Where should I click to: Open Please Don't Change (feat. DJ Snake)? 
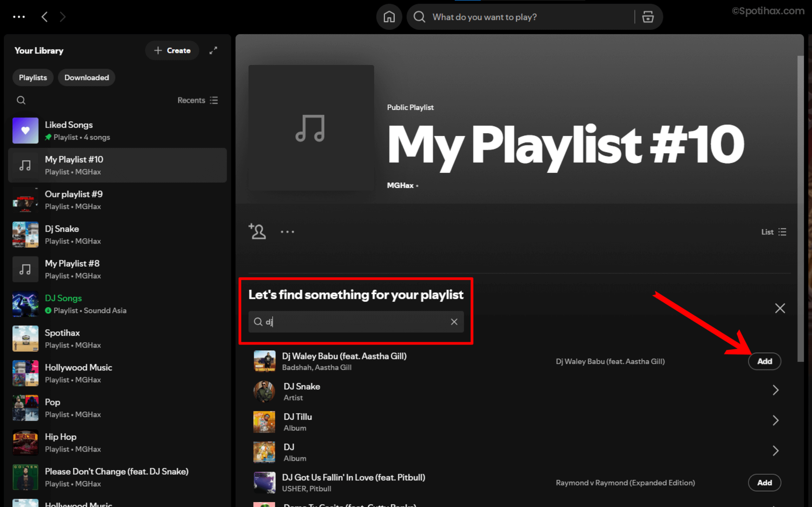click(118, 477)
